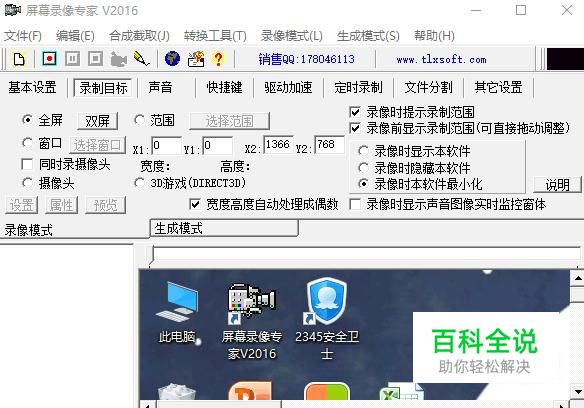Click the preview scrollbar up arrow

tap(577, 278)
